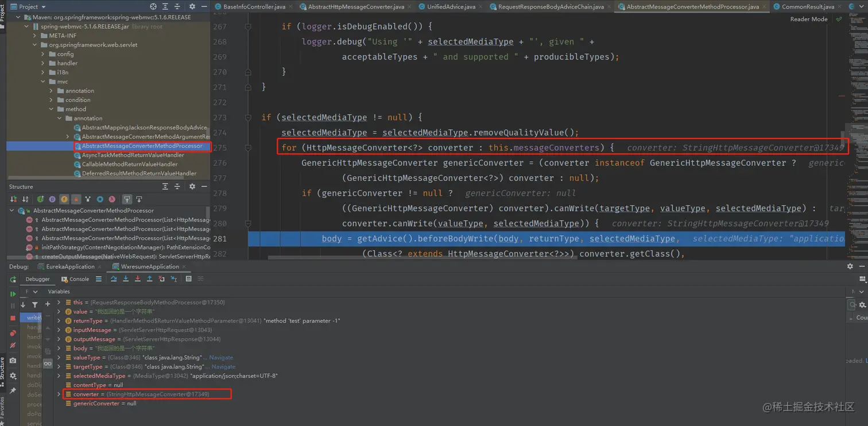Open the Evaluate Expression calculator icon

tap(188, 279)
